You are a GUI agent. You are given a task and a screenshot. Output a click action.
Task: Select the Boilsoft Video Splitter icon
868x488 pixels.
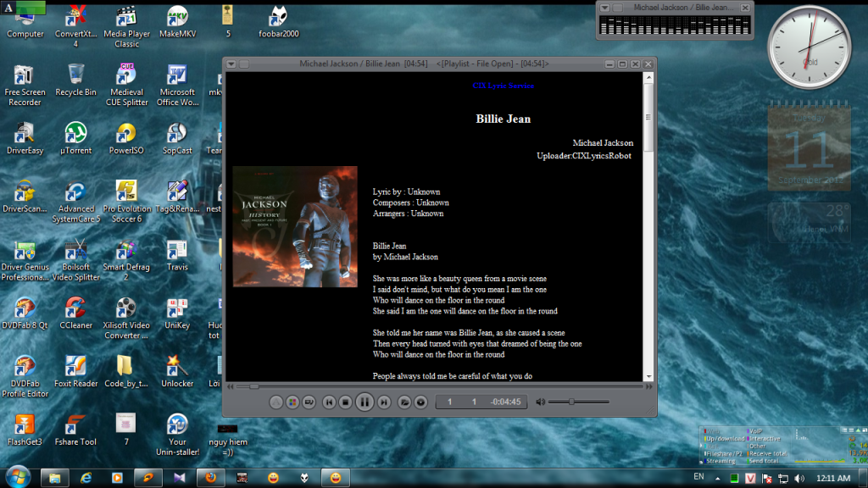(x=75, y=261)
